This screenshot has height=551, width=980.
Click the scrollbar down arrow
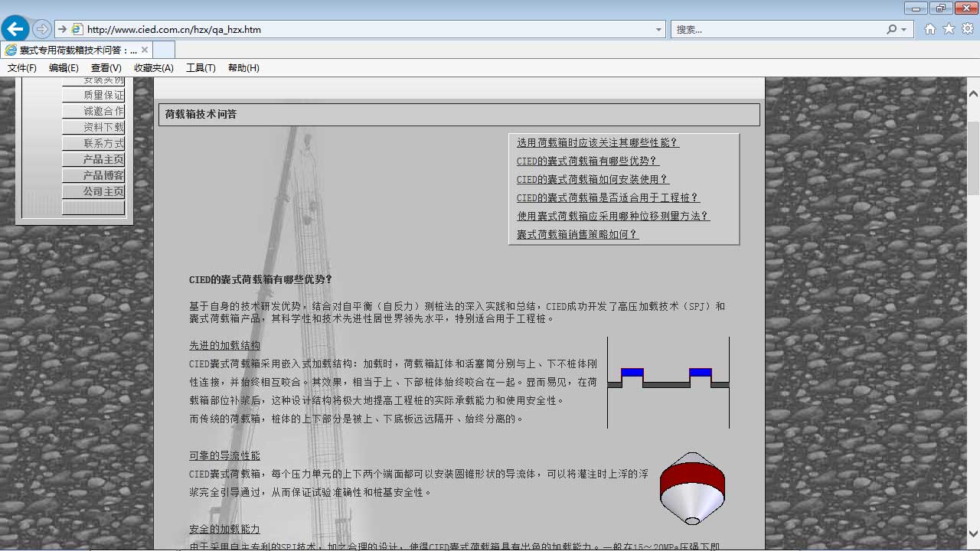pyautogui.click(x=973, y=533)
